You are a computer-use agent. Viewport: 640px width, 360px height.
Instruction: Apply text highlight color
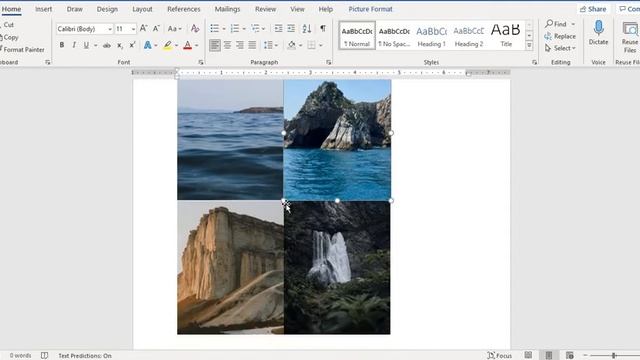coord(168,45)
